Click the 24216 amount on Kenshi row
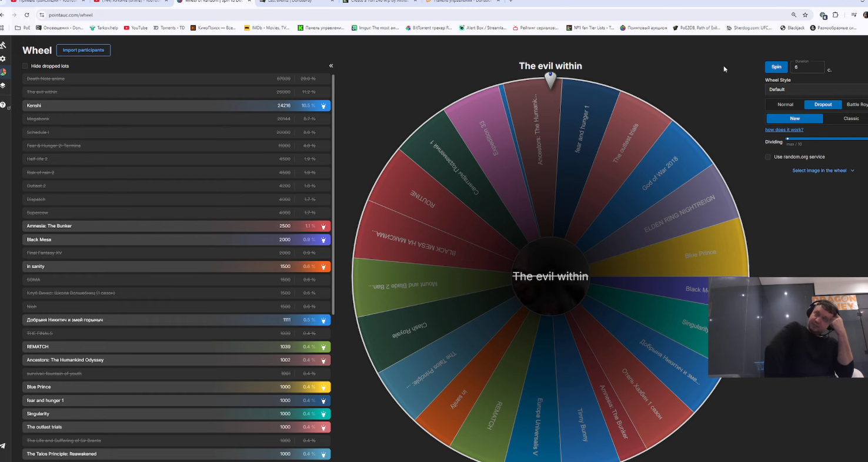This screenshot has height=462, width=868. pos(284,106)
